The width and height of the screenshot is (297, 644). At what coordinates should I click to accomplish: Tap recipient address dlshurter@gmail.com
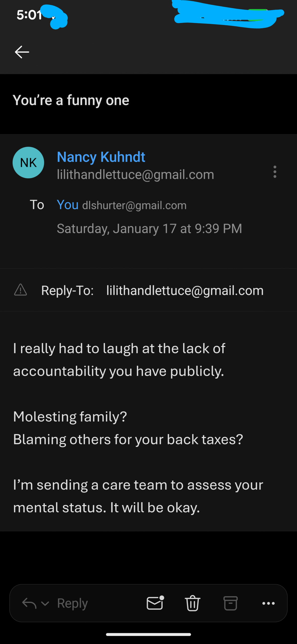click(134, 205)
